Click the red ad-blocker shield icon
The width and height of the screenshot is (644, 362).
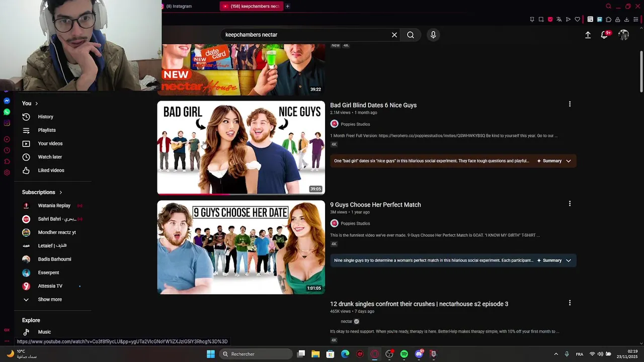click(550, 20)
